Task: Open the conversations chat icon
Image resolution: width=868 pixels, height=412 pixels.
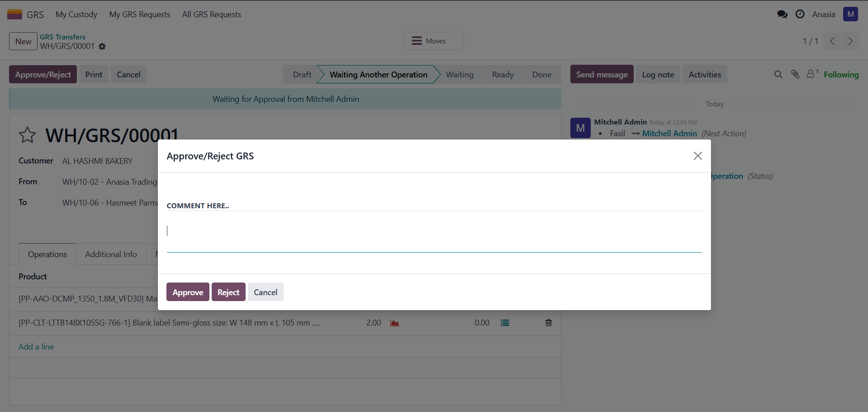Action: [782, 14]
